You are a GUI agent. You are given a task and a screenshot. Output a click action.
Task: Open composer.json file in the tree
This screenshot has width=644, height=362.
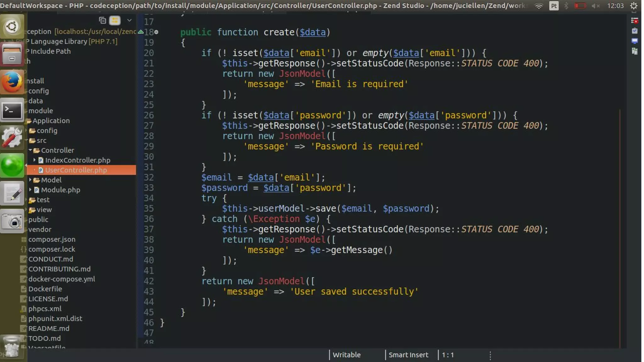coord(52,239)
